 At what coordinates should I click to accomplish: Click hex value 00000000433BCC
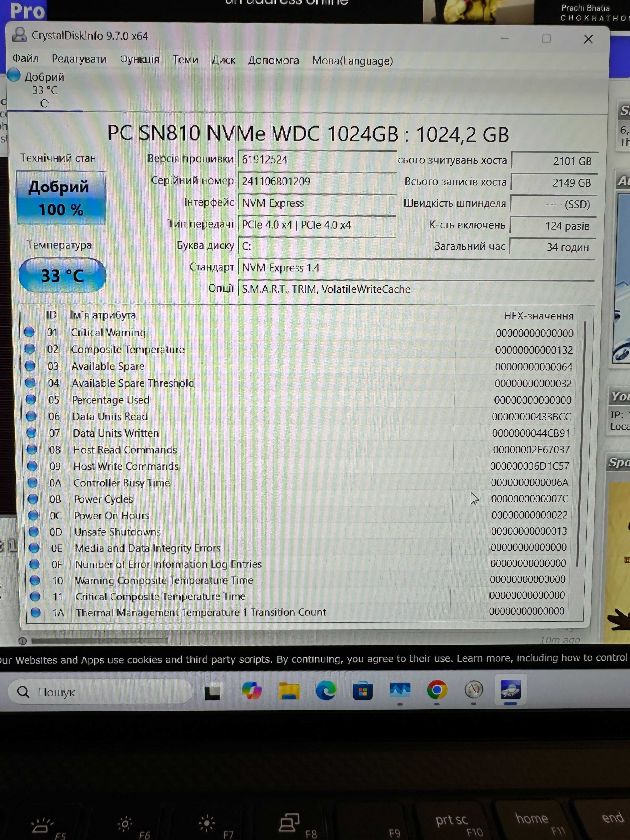(x=531, y=417)
